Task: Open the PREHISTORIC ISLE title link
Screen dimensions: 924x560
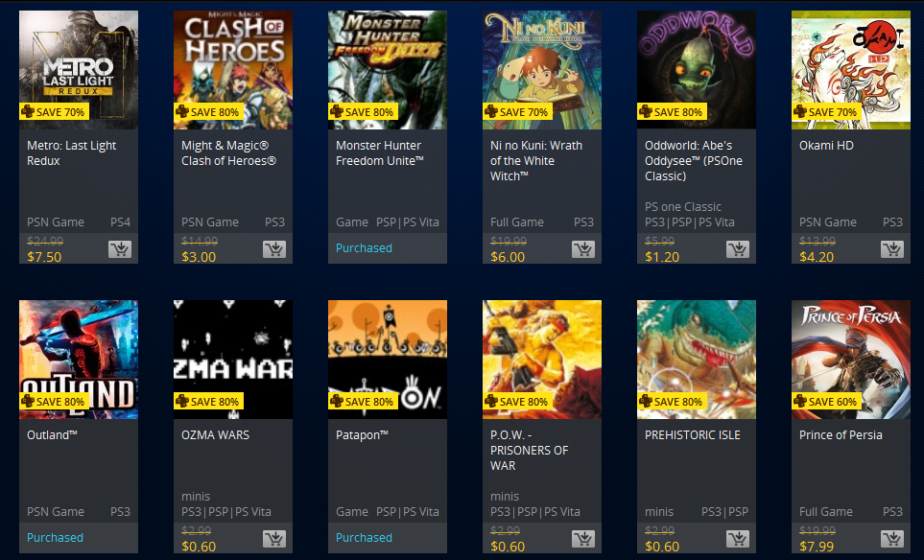Action: point(693,435)
